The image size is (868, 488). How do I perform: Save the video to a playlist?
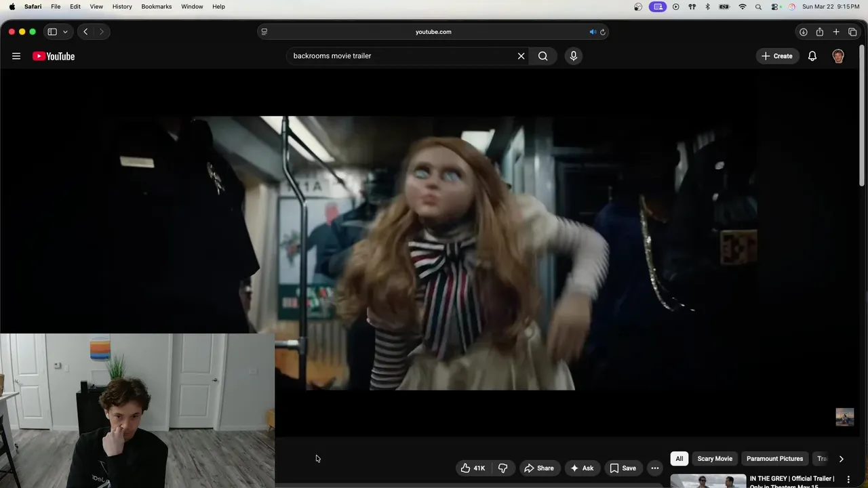[x=623, y=468]
